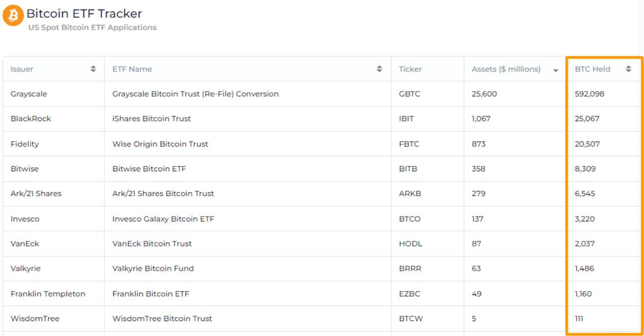The image size is (644, 336).
Task: Click the ARKB ticker
Action: (x=409, y=193)
